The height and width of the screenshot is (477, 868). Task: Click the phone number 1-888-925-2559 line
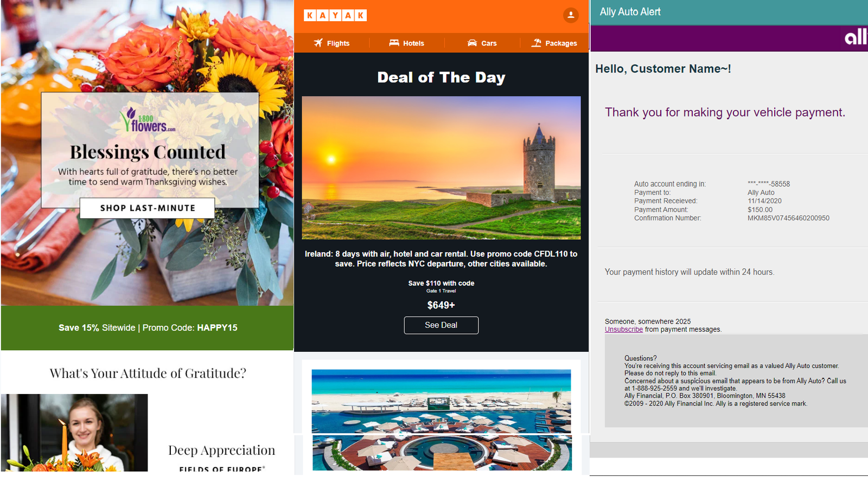(680, 389)
